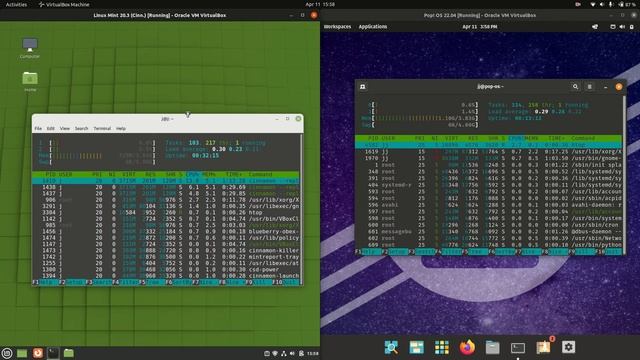Click F9 Kill in pop-os htop
Viewport: 640px width, 360px height.
[x=581, y=252]
